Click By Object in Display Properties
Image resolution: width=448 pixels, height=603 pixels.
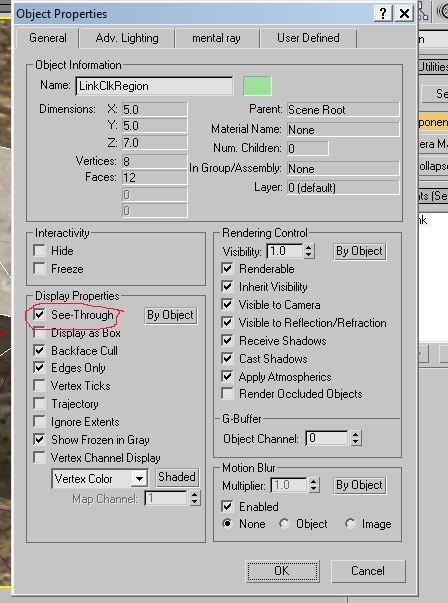(x=171, y=315)
